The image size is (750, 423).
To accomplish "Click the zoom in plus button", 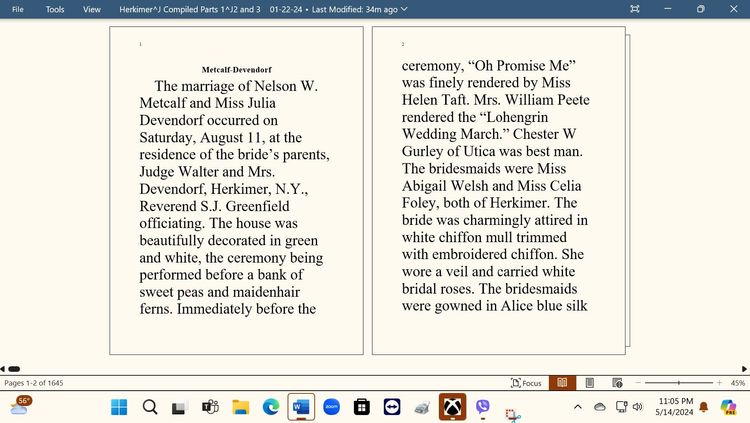I will (x=719, y=383).
